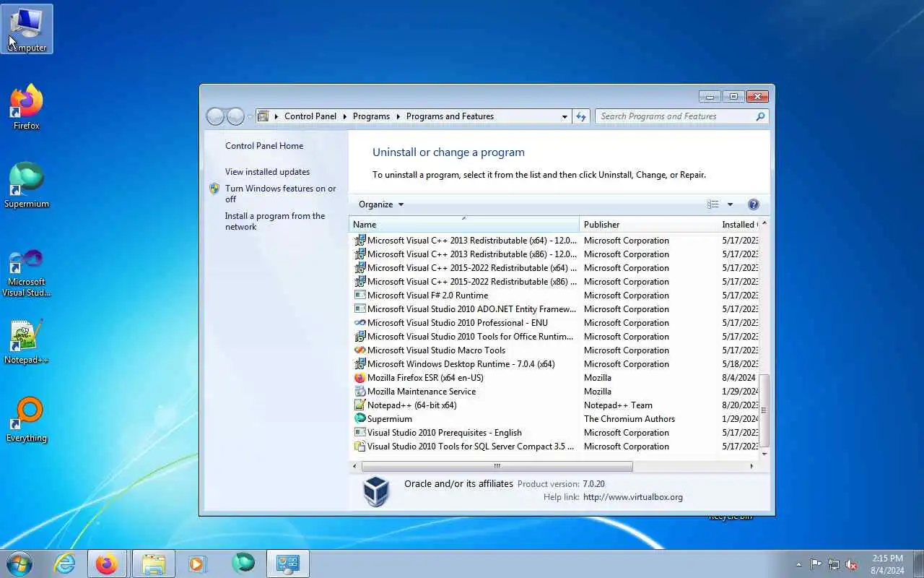
Task: Select Visual C++ 2015-2022 Redistributable (x86) row
Action: pyautogui.click(x=555, y=282)
